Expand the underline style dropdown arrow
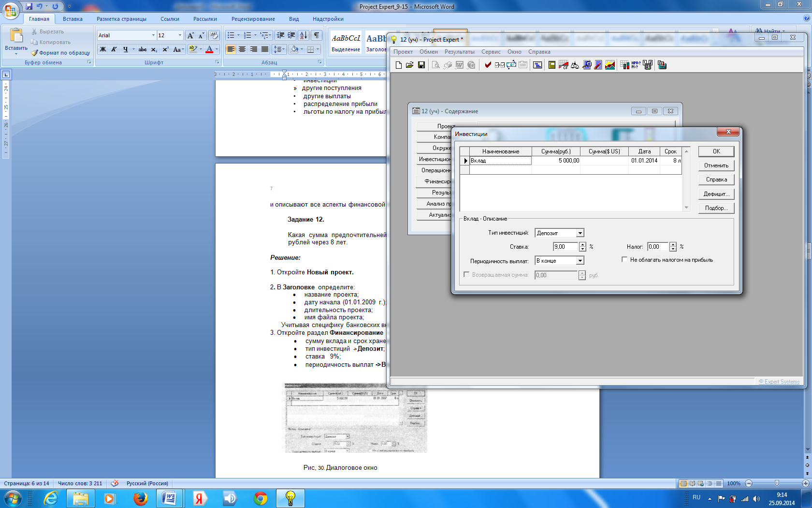 point(133,49)
